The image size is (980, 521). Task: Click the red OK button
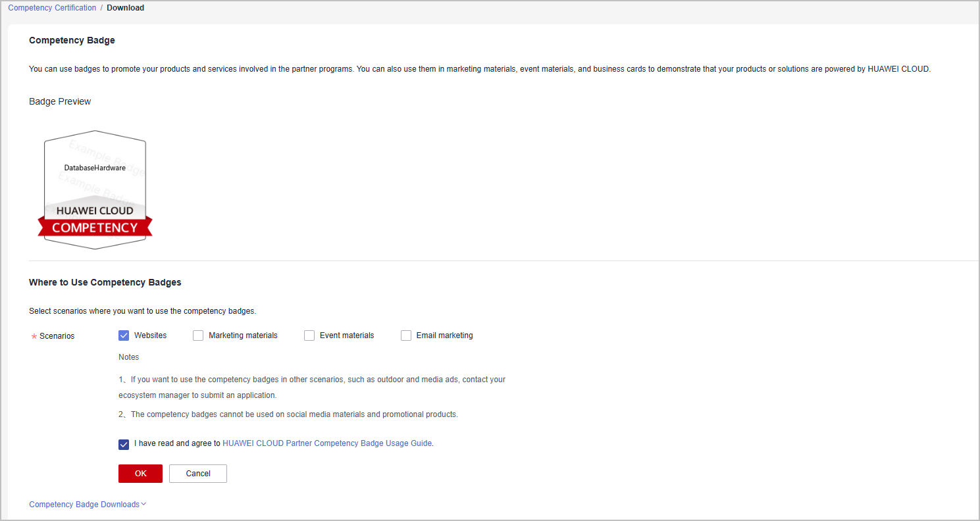[140, 474]
